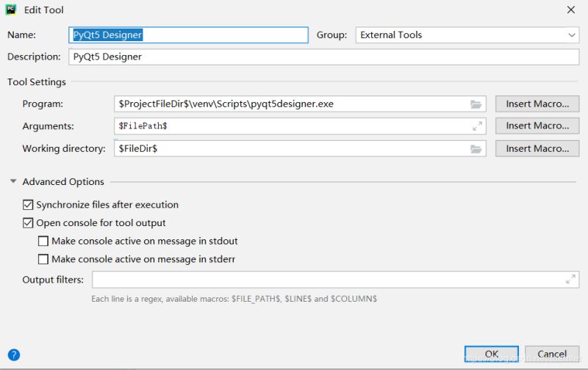Insert Macro for Arguments field

click(537, 126)
